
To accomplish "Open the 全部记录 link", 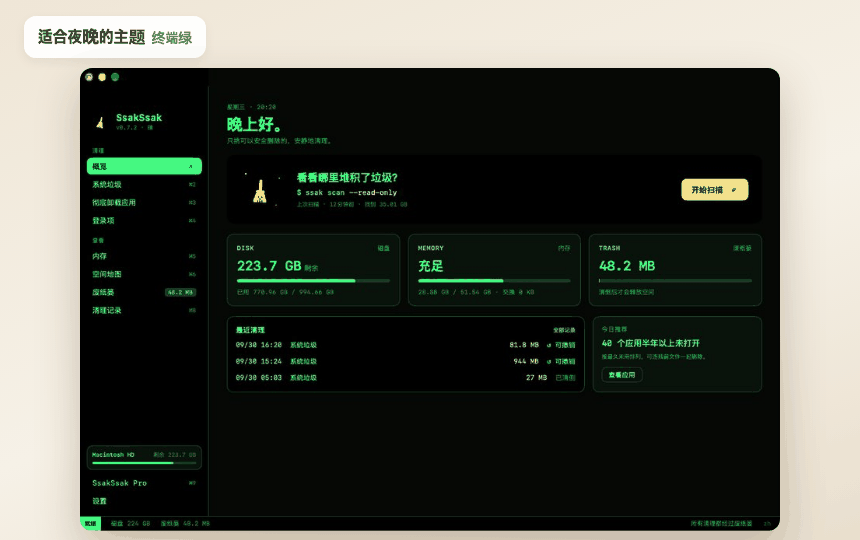I will 564,330.
